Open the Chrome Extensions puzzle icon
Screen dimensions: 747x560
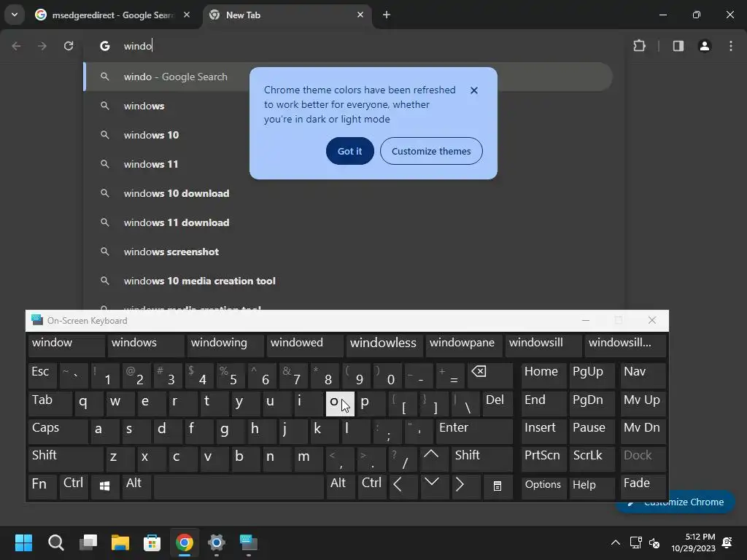tap(639, 46)
